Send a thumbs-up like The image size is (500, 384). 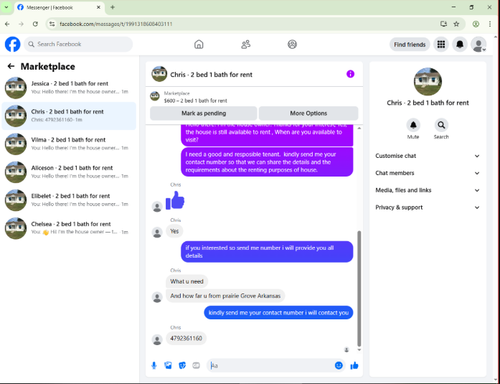pyautogui.click(x=354, y=366)
